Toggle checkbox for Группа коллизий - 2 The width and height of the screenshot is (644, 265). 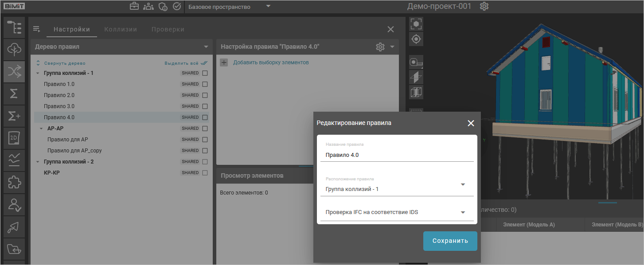pos(205,162)
